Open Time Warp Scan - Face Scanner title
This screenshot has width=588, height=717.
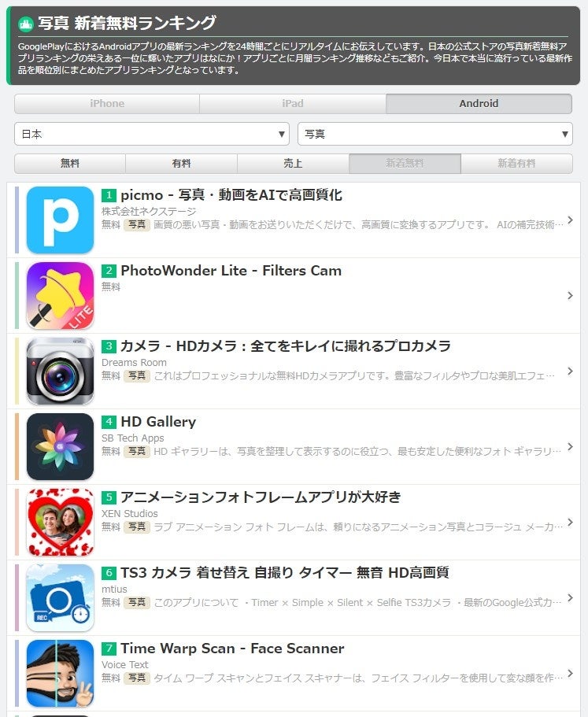coord(232,649)
